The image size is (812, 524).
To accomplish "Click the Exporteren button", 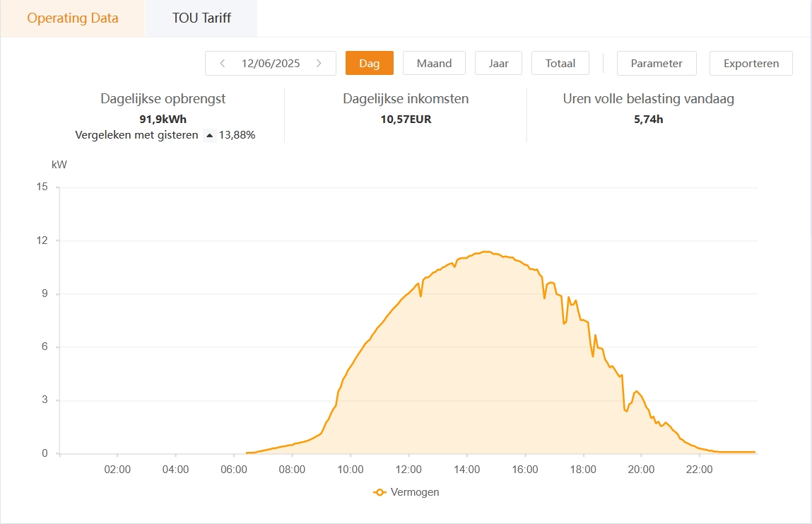I will tap(751, 63).
